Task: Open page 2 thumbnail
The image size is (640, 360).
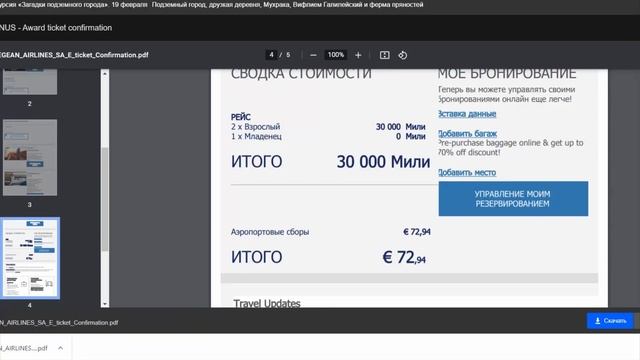Action: click(30, 82)
